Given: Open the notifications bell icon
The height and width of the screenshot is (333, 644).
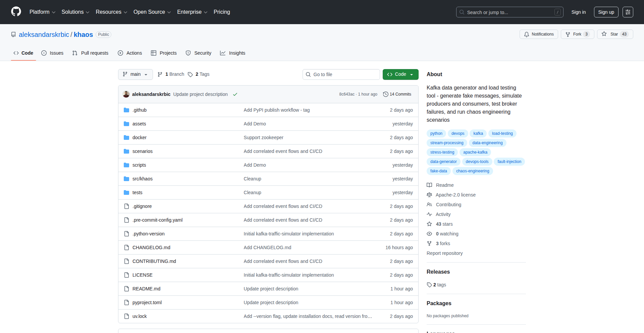Looking at the screenshot, I should point(527,34).
